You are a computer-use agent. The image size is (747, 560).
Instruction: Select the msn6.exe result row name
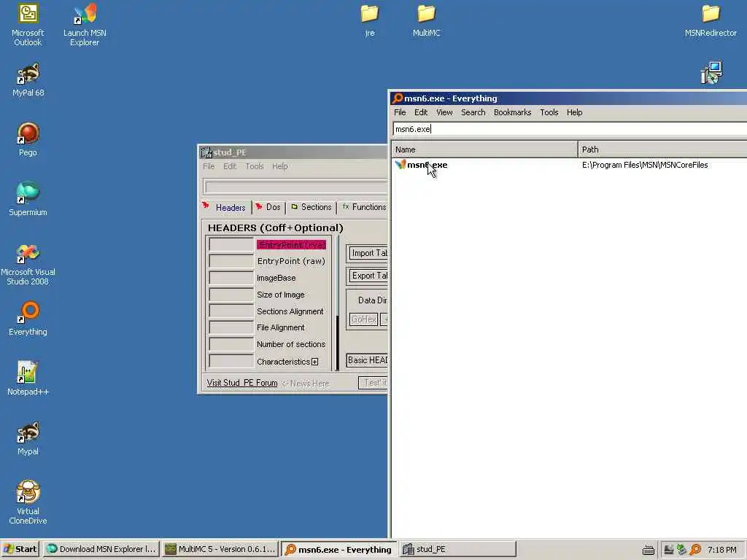pyautogui.click(x=427, y=165)
